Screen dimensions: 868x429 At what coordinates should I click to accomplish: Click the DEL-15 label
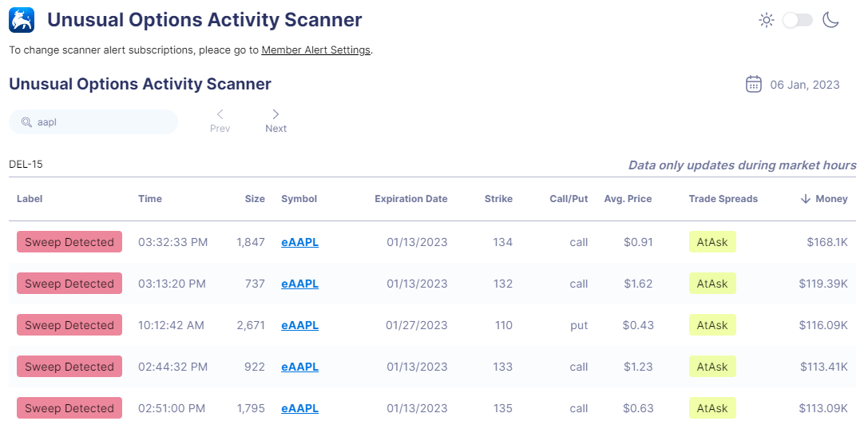pyautogui.click(x=26, y=165)
